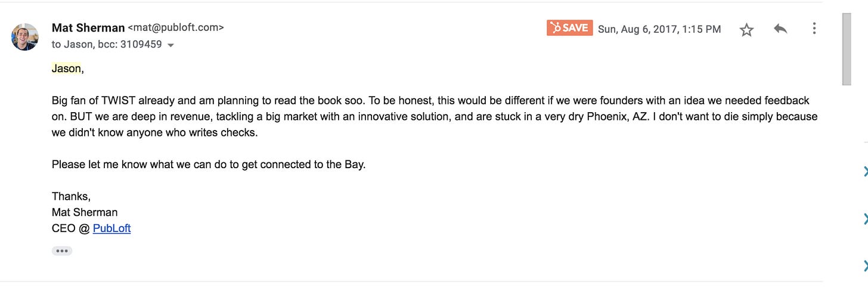Click Mat Sherman's profile avatar

(x=25, y=37)
